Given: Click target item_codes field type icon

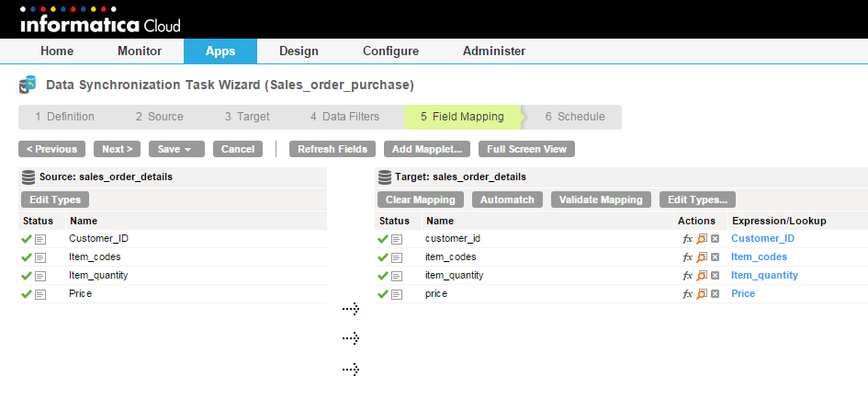Looking at the screenshot, I should [x=397, y=258].
